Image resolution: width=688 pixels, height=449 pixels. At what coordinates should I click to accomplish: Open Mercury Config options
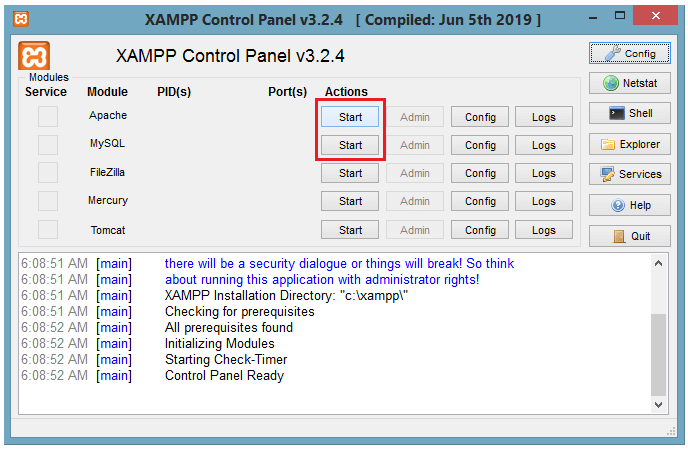click(480, 201)
